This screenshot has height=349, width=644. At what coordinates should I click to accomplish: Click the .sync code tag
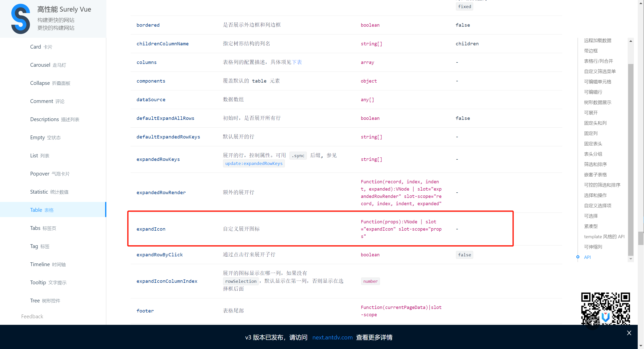[298, 156]
